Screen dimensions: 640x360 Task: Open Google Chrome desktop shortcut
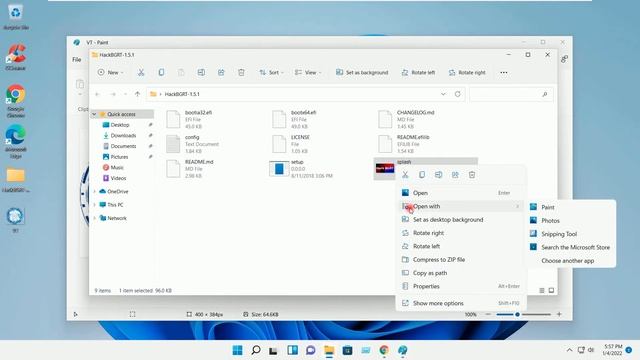16,100
